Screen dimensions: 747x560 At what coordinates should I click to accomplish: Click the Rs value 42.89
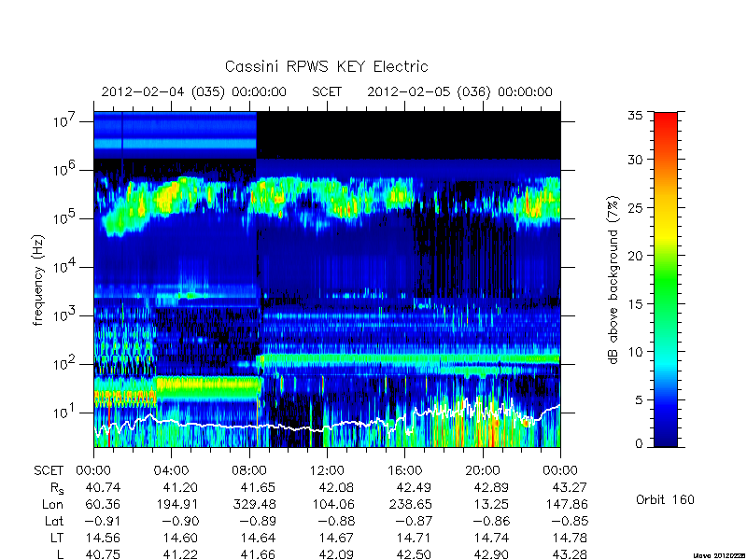pos(491,487)
